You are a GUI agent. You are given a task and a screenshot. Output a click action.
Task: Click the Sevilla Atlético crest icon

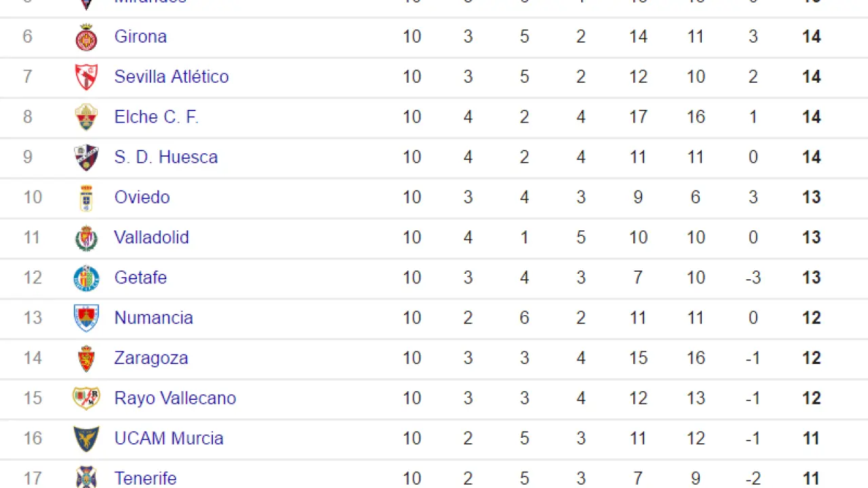coord(86,77)
